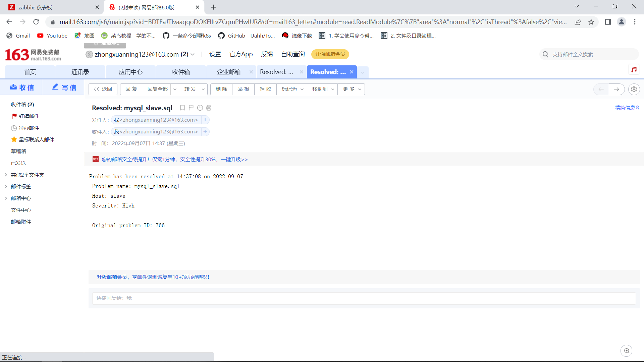The width and height of the screenshot is (644, 362).
Task: Print the email using printer icon
Action: pos(209,108)
